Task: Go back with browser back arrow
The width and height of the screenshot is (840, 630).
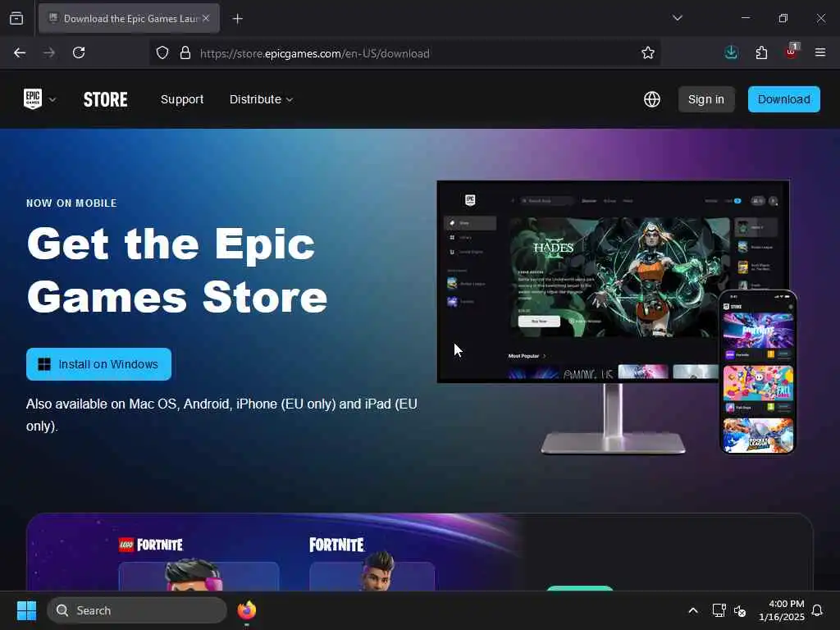Action: pyautogui.click(x=20, y=52)
